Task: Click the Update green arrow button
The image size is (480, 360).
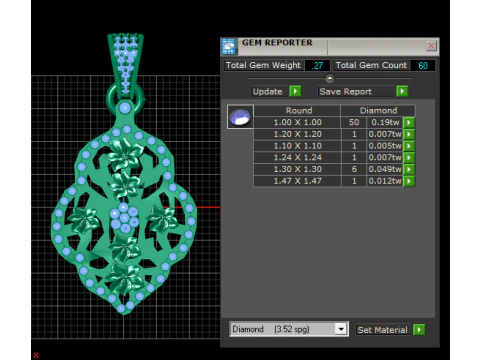Action: click(x=295, y=91)
